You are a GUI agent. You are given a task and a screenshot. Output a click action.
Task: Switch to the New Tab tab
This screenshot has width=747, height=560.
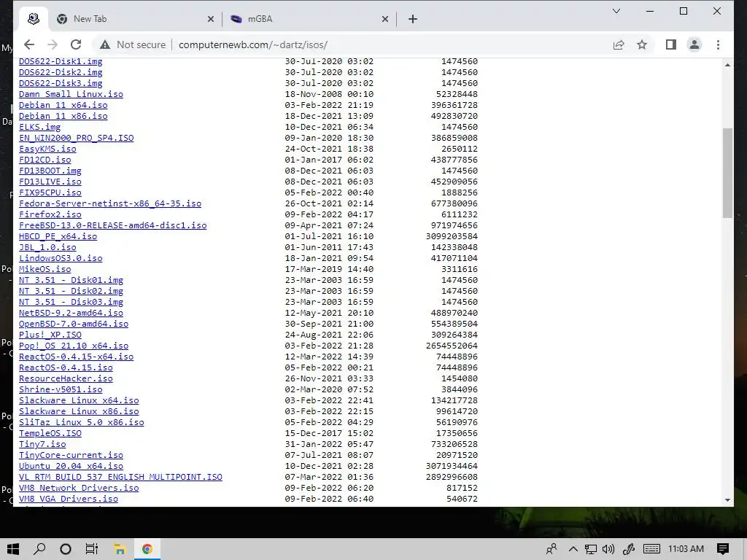coord(135,19)
